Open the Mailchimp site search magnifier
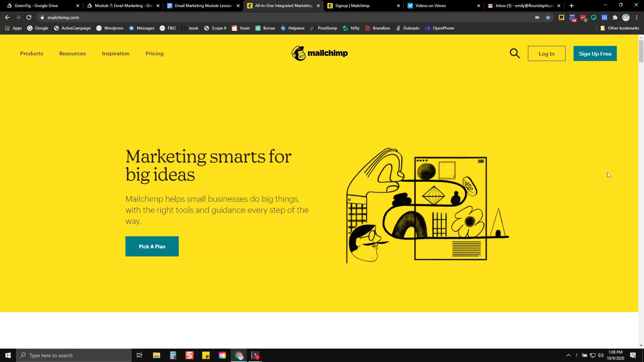The width and height of the screenshot is (644, 362). 515,54
